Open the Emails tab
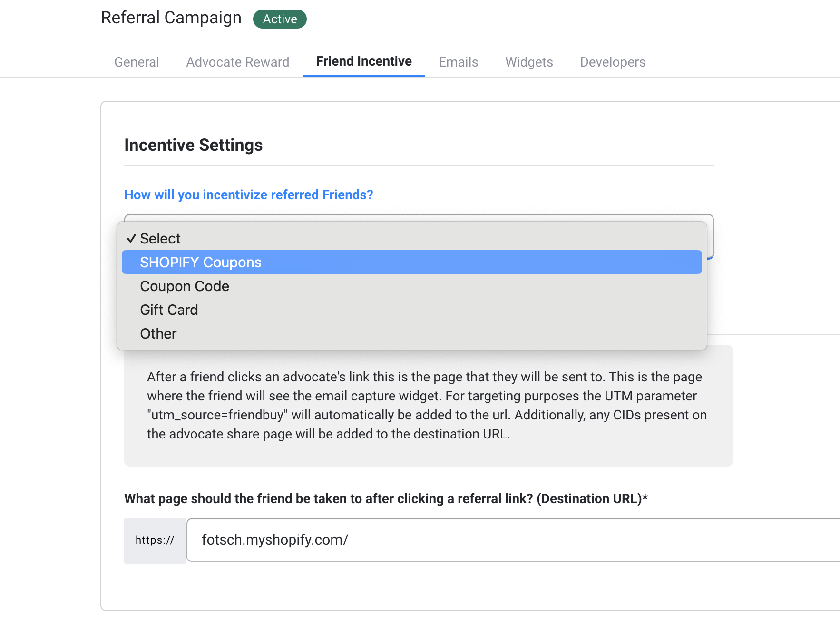Image resolution: width=840 pixels, height=642 pixels. coord(458,62)
